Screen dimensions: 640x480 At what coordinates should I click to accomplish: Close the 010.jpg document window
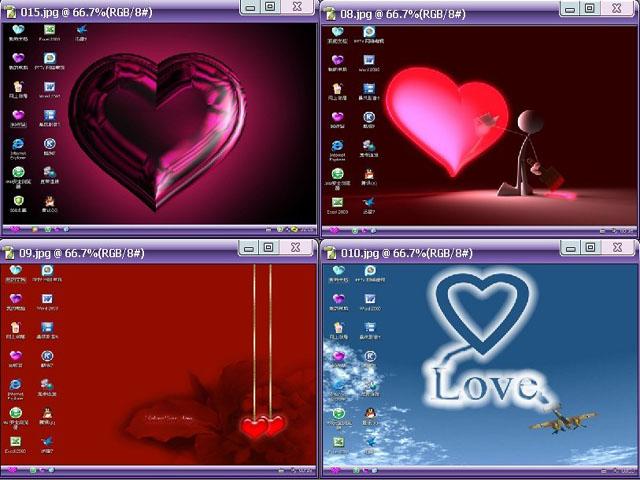click(x=618, y=247)
